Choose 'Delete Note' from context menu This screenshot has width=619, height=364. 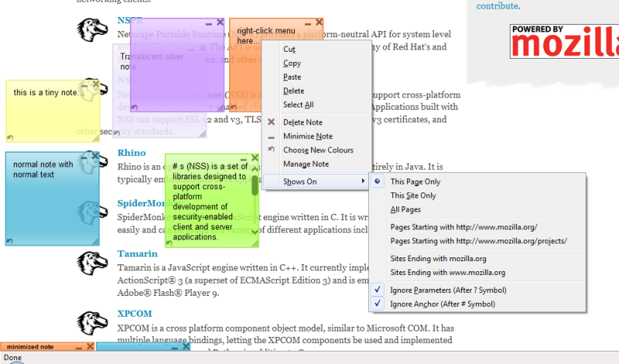pyautogui.click(x=316, y=122)
